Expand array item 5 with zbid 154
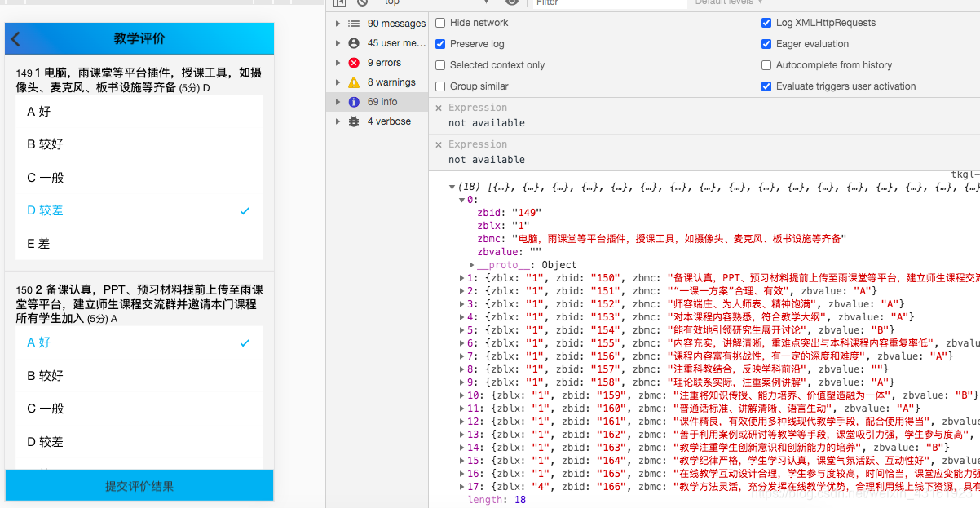 tap(462, 330)
